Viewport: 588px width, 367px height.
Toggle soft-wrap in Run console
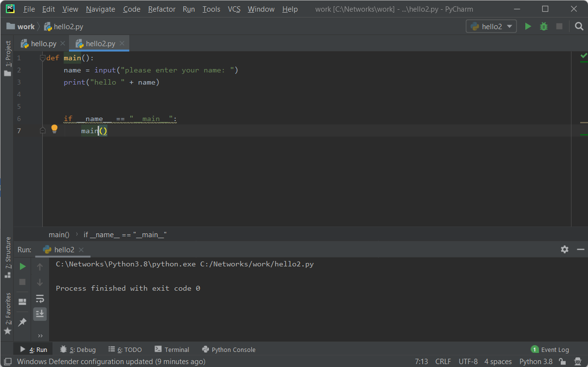click(40, 298)
